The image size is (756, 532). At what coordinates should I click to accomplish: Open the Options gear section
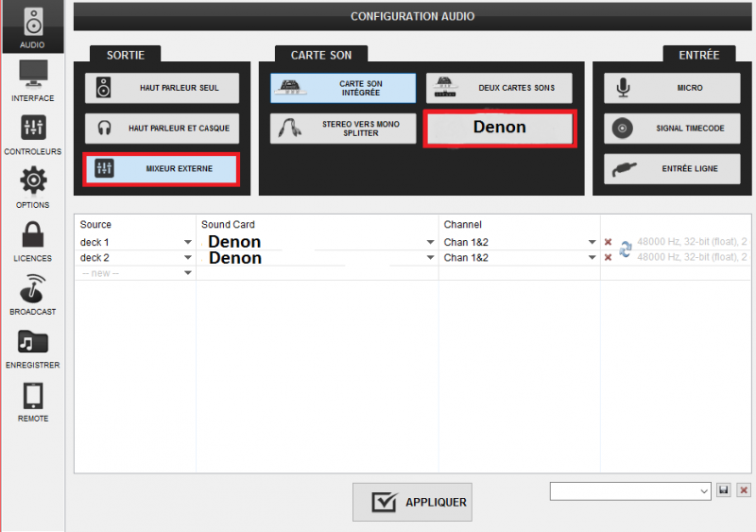point(33,187)
